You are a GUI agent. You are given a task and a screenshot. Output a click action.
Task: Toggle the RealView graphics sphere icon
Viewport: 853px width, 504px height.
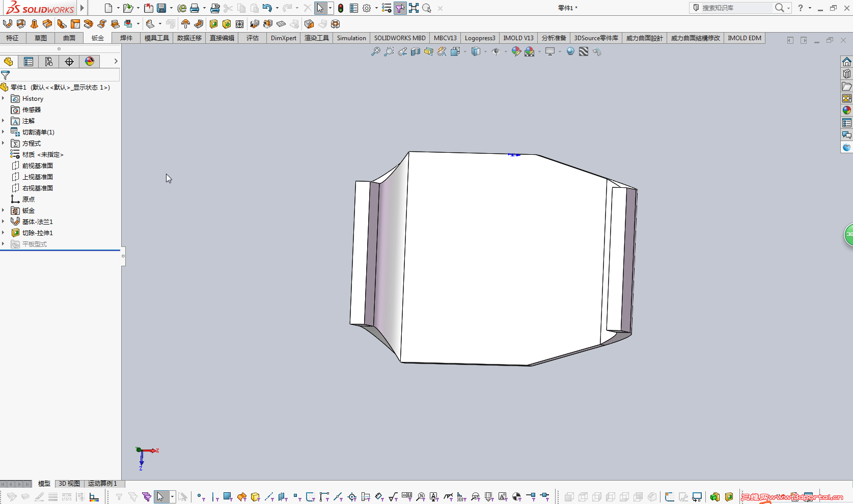pyautogui.click(x=570, y=51)
